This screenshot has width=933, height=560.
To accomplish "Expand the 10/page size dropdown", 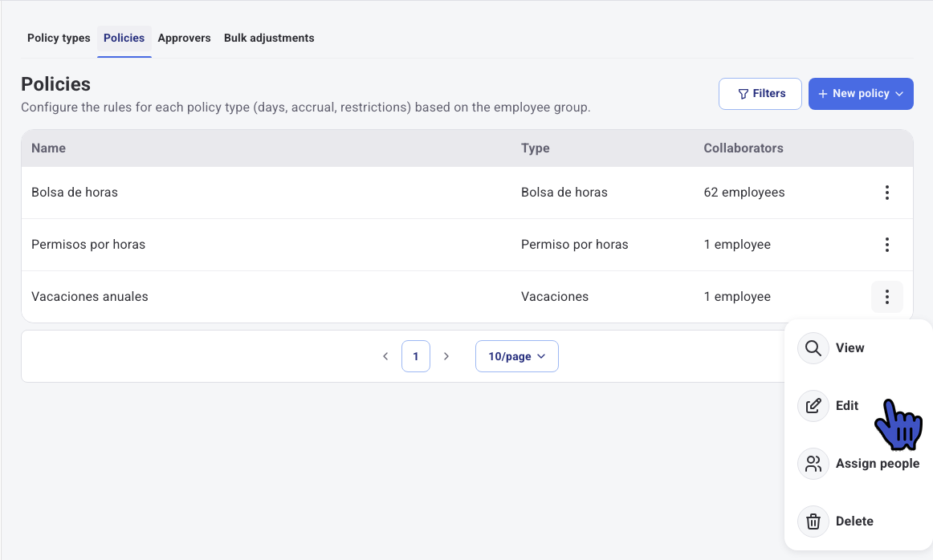I will point(516,357).
